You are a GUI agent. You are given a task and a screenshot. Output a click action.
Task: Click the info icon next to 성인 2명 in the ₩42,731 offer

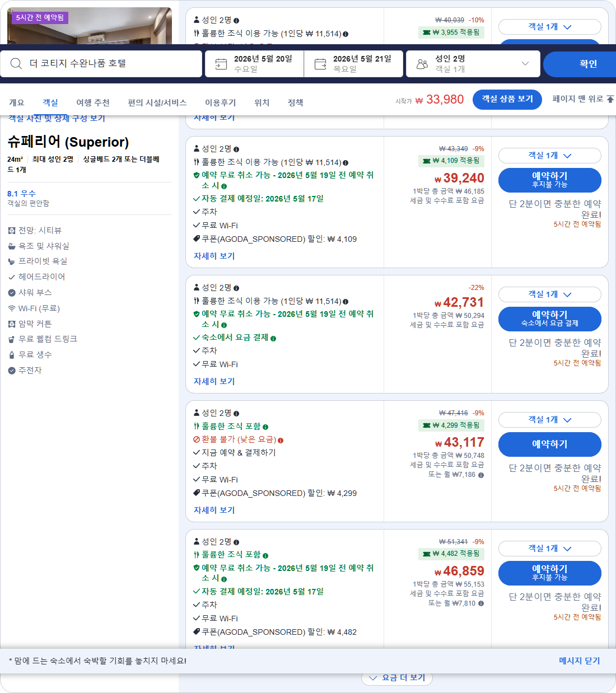(x=236, y=288)
